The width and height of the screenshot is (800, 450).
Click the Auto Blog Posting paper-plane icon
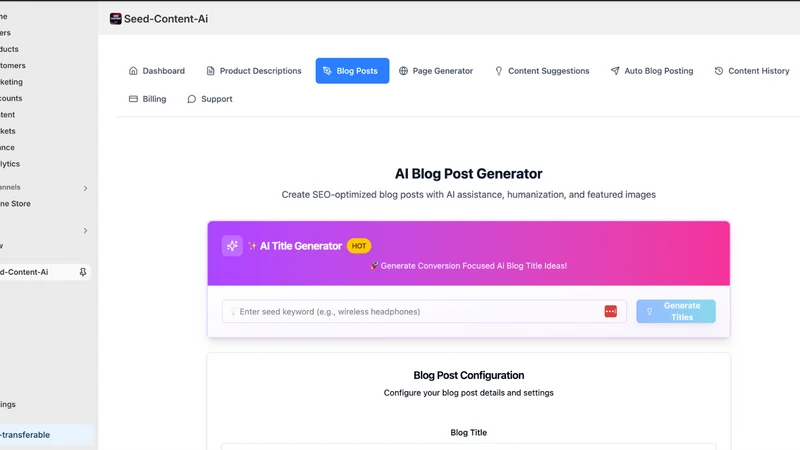point(615,71)
